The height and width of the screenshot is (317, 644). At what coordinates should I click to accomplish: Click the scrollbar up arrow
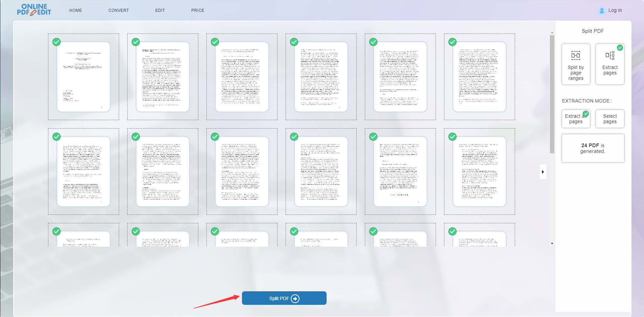(552, 33)
